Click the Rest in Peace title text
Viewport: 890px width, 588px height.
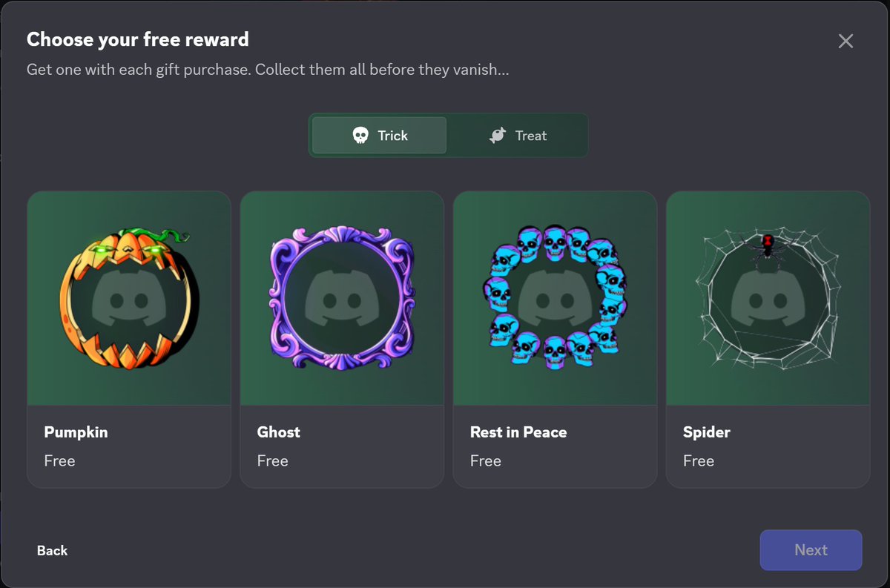point(518,432)
